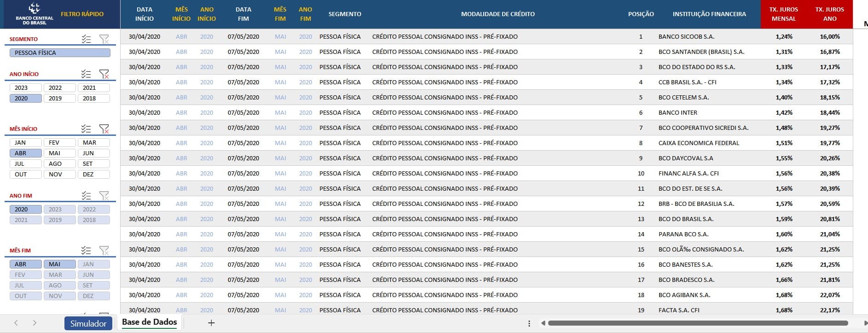Click the INSTITUIÇÃO FINANCEIRA column header
Image resolution: width=868 pixels, height=333 pixels.
[709, 14]
